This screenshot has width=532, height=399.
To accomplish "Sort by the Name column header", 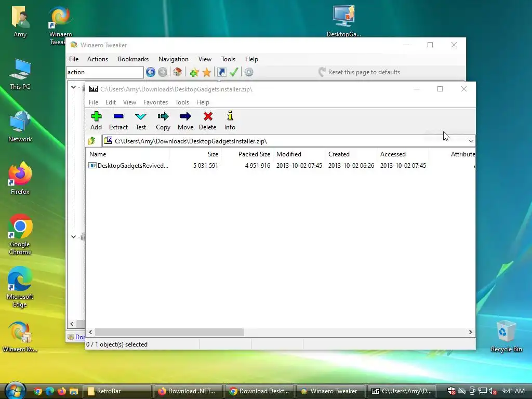I will [128, 154].
